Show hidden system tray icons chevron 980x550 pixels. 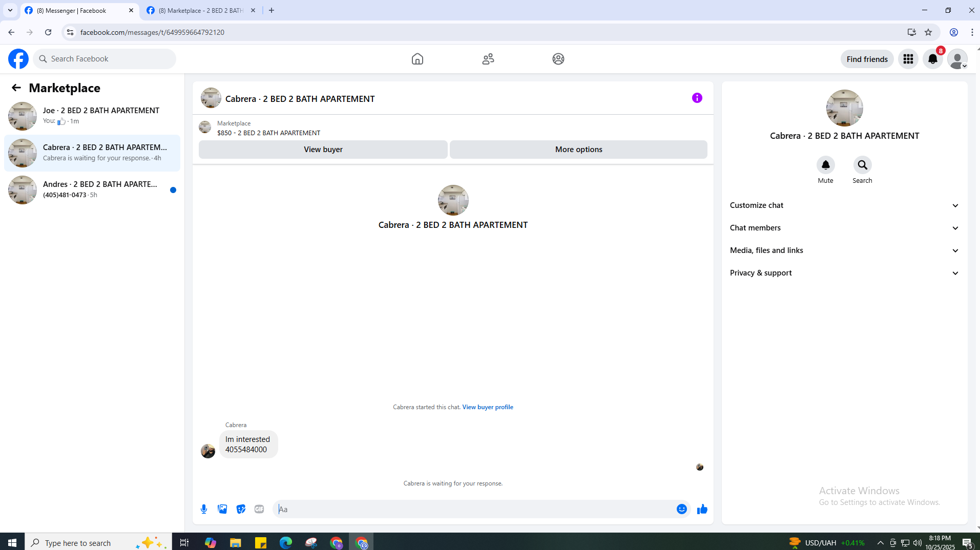tap(881, 543)
